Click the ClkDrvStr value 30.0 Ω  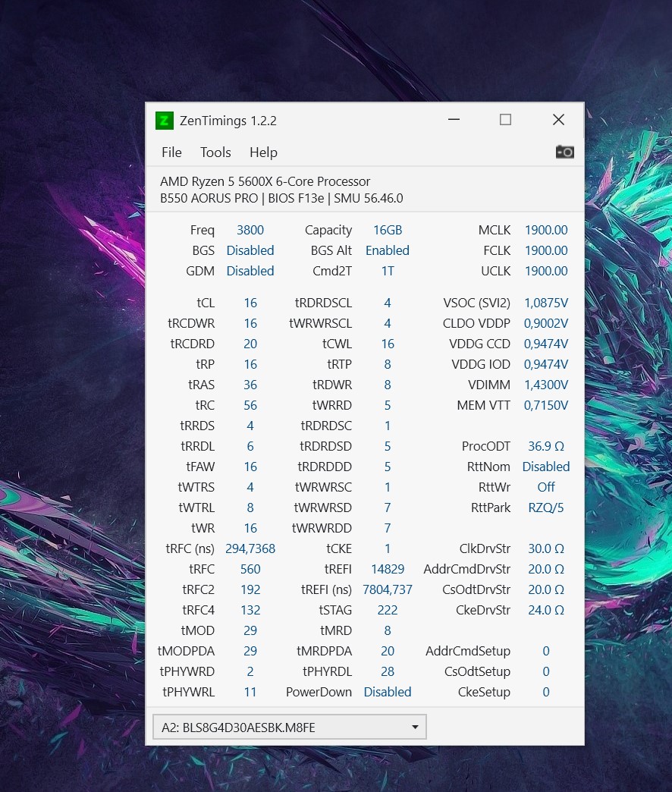(x=546, y=548)
